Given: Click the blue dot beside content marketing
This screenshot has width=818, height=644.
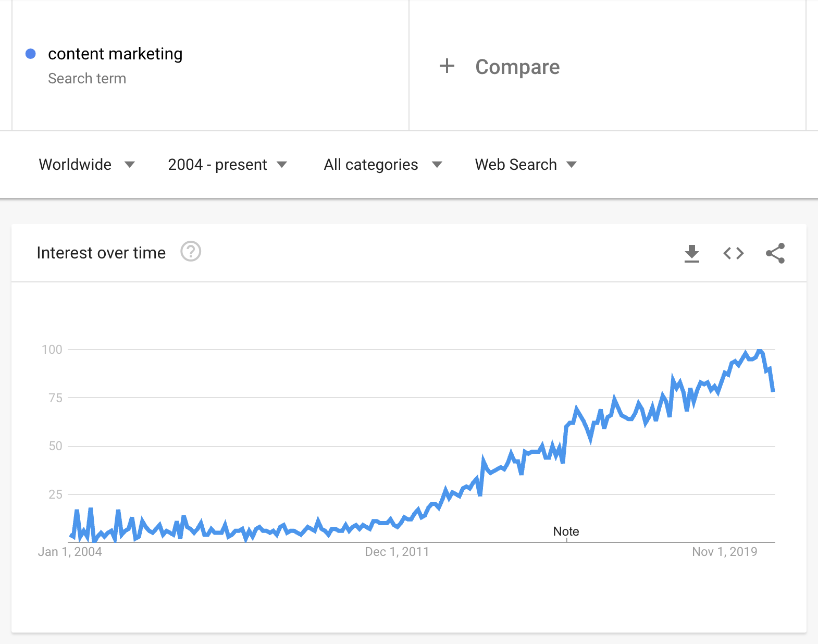Looking at the screenshot, I should pyautogui.click(x=31, y=54).
